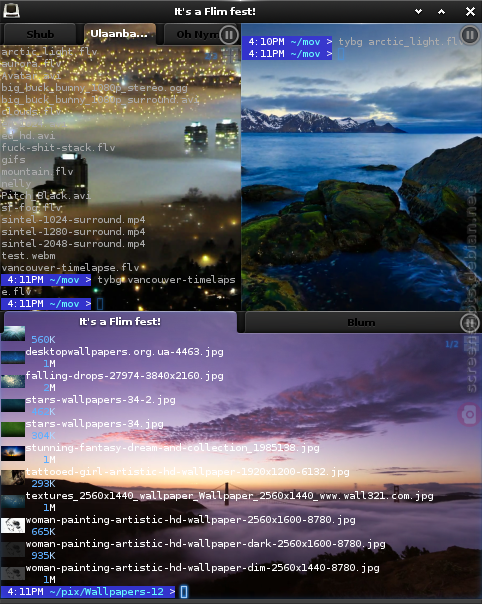Click file name falling-drops-27974-3840x2160.jpg
The width and height of the screenshot is (482, 604).
pyautogui.click(x=124, y=376)
